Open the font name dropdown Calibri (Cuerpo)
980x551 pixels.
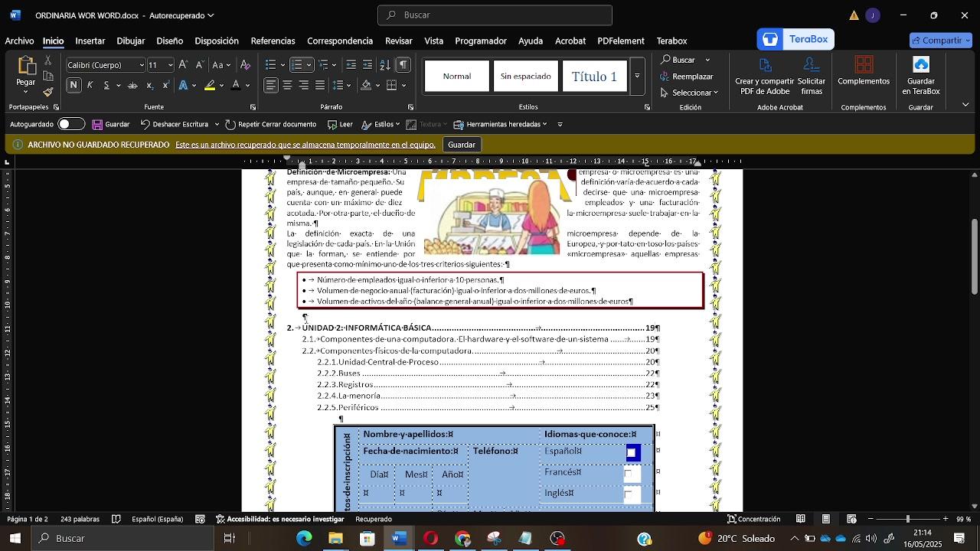coord(141,65)
